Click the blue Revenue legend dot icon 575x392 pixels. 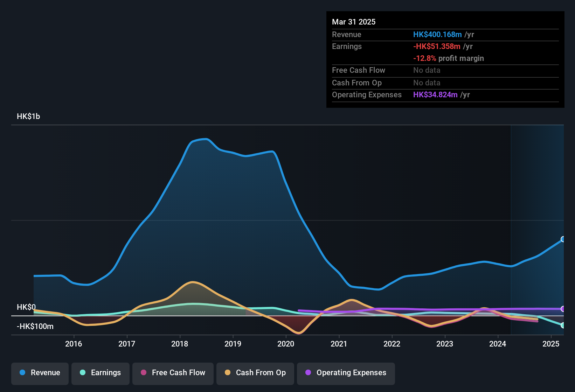coord(22,373)
